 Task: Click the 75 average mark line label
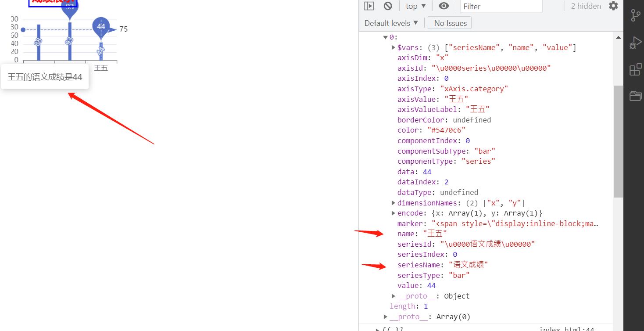[123, 29]
